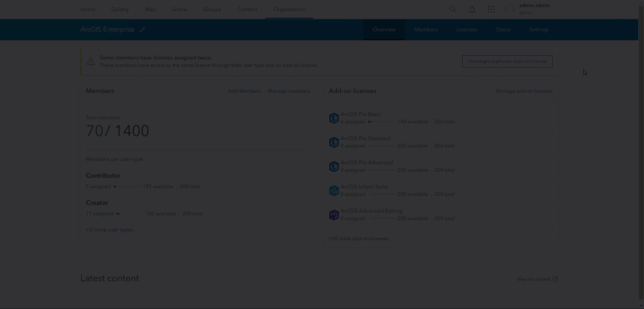Click the ArcGIS Pro Basic product icon
Image resolution: width=644 pixels, height=309 pixels.
(334, 118)
